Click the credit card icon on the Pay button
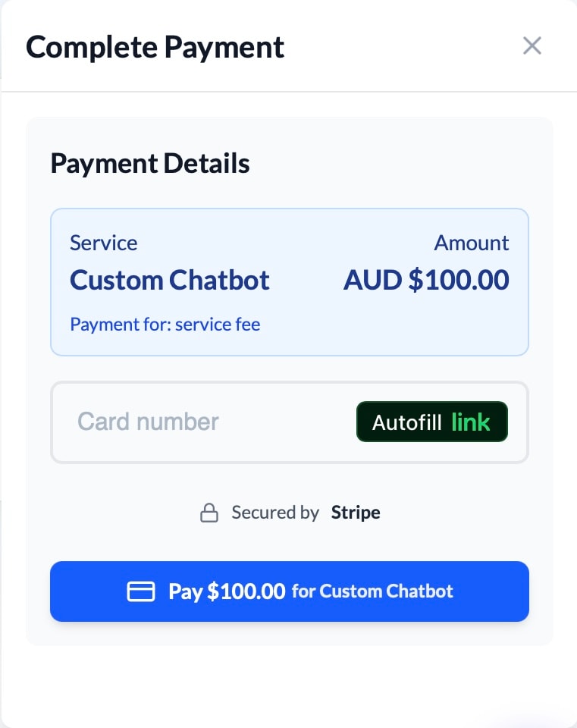This screenshot has width=577, height=728. tap(141, 591)
